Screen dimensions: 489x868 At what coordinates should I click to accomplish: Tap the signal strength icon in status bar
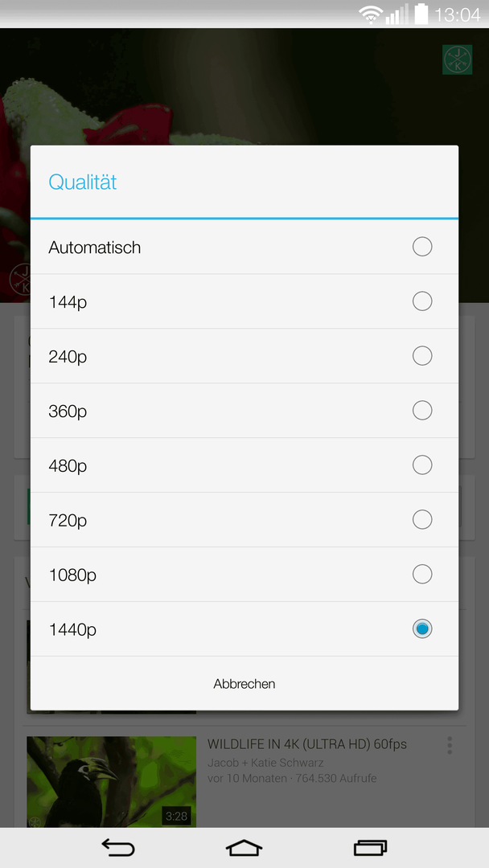point(397,14)
